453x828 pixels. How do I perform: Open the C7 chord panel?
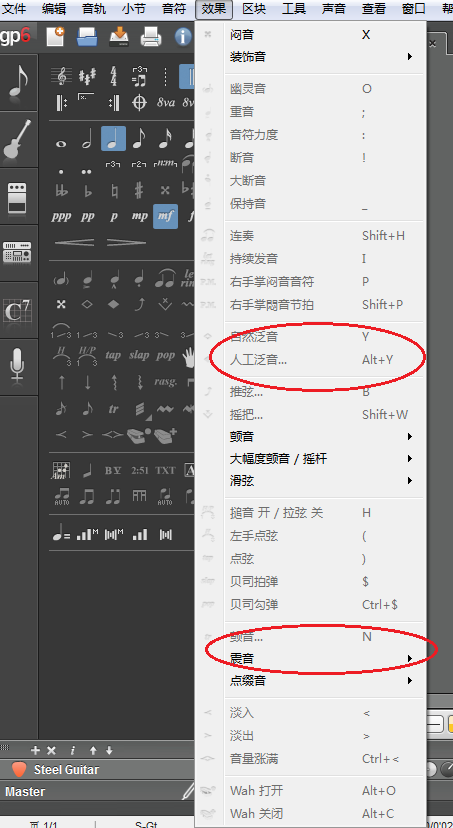[18, 310]
